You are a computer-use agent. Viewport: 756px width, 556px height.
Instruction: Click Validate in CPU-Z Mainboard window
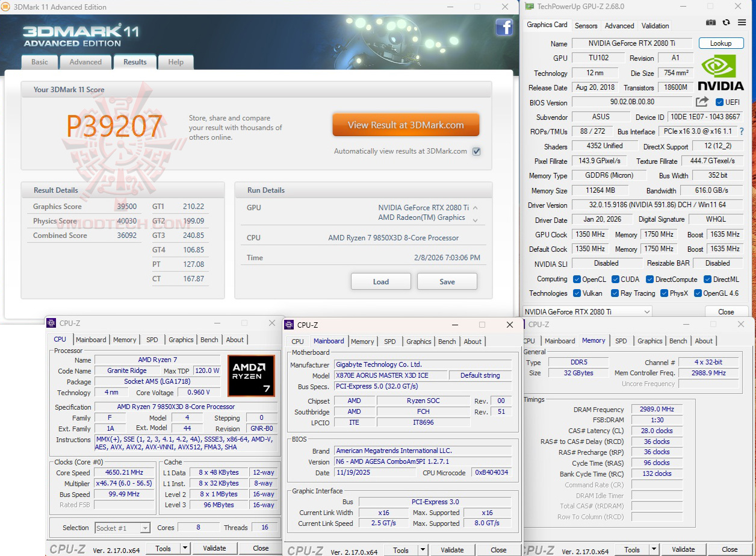coord(452,549)
